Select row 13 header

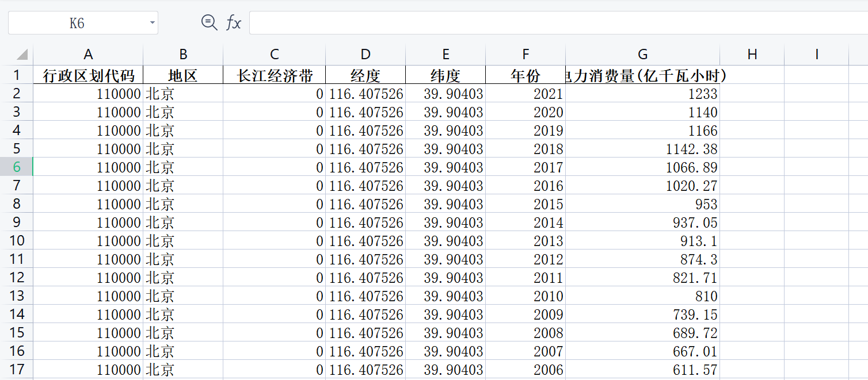point(17,295)
